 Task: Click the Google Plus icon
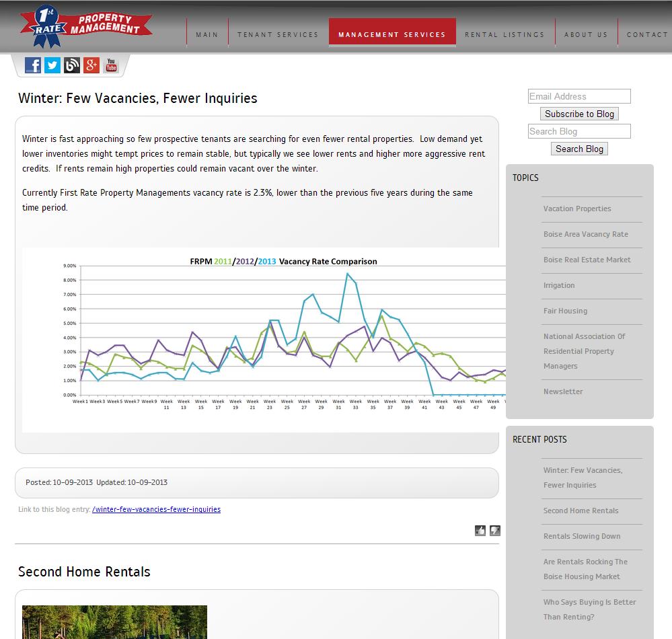pyautogui.click(x=91, y=65)
